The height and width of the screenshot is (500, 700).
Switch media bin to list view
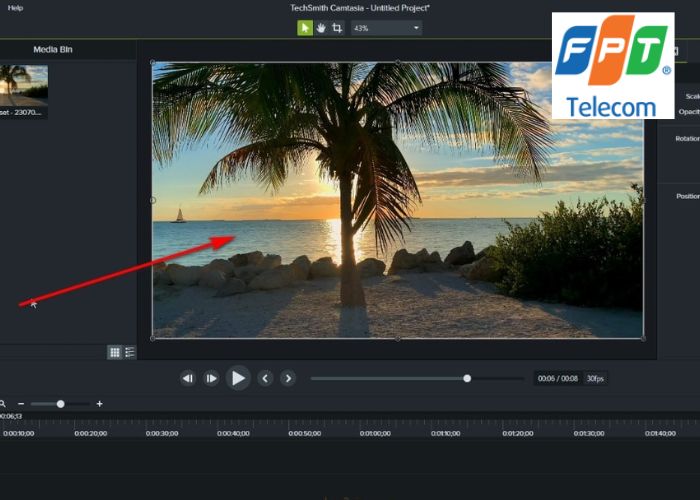(130, 352)
